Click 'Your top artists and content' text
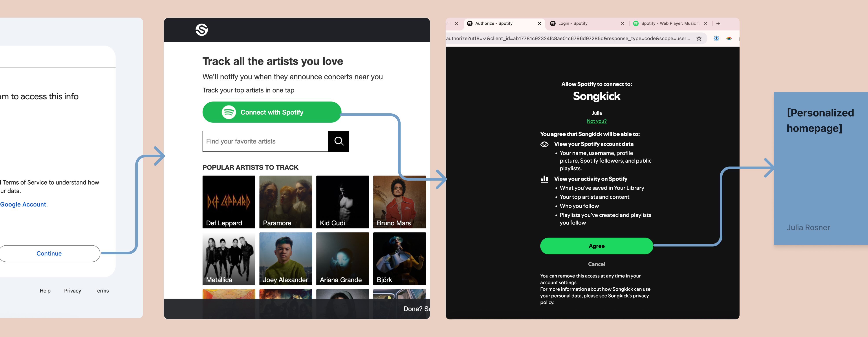The height and width of the screenshot is (337, 868). pyautogui.click(x=594, y=197)
